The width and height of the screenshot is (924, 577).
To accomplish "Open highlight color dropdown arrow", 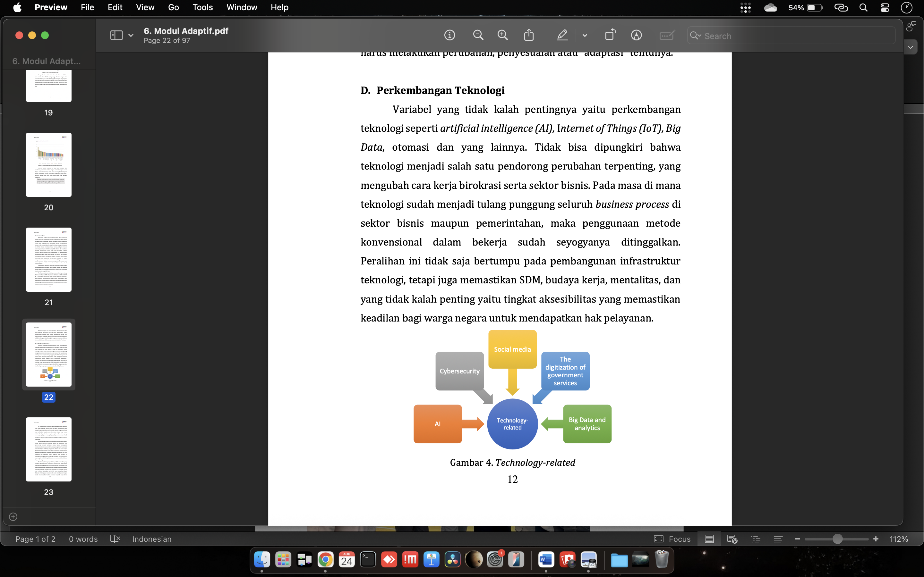I will pos(585,36).
